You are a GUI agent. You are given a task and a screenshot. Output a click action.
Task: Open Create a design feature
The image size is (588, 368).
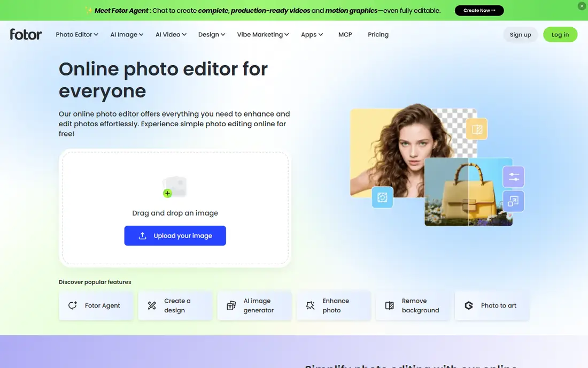(175, 306)
